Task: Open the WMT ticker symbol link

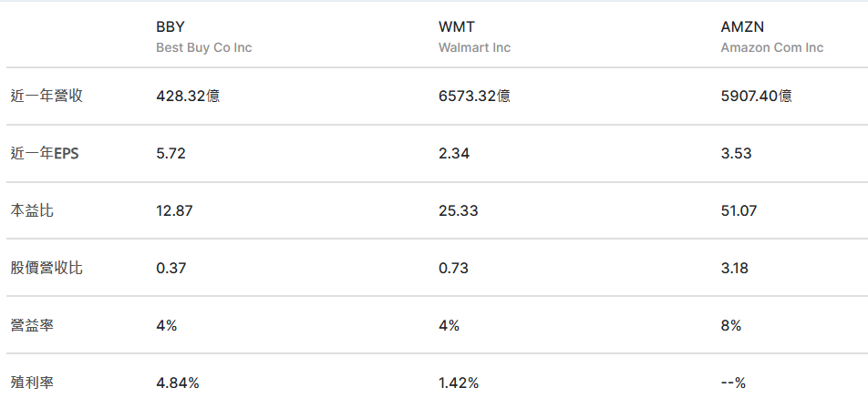Action: point(456,27)
